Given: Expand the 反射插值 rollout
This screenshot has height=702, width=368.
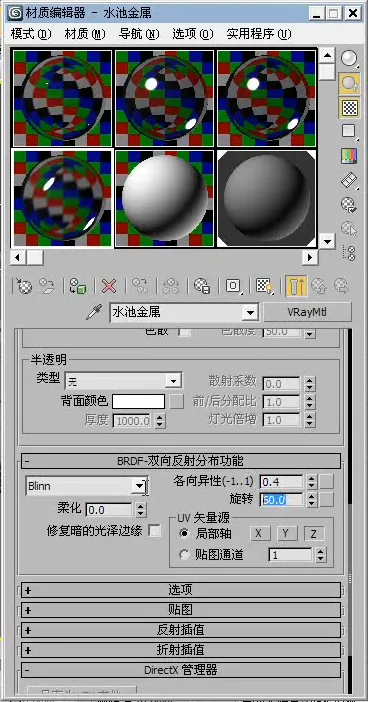Looking at the screenshot, I should click(180, 629).
